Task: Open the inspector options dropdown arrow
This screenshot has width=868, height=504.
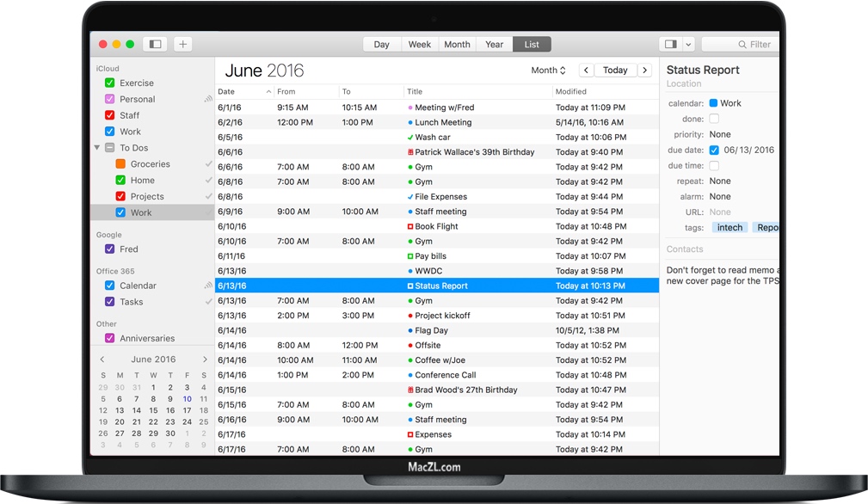Action: pos(688,44)
